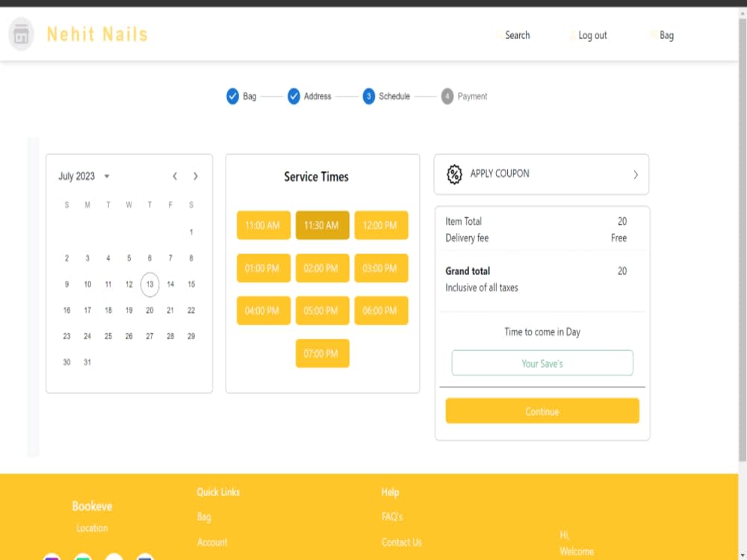Screen dimensions: 747x560
Task: Open the Nehit Nails home link
Action: pos(97,34)
